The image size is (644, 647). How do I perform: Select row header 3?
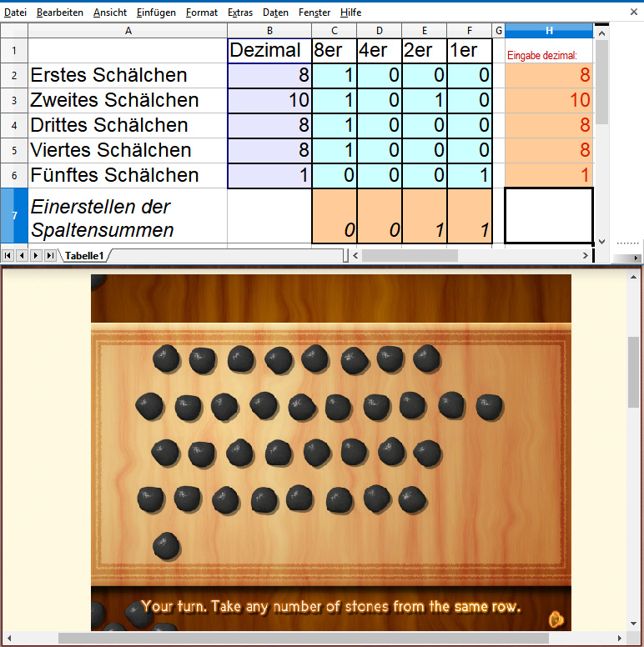pos(14,100)
